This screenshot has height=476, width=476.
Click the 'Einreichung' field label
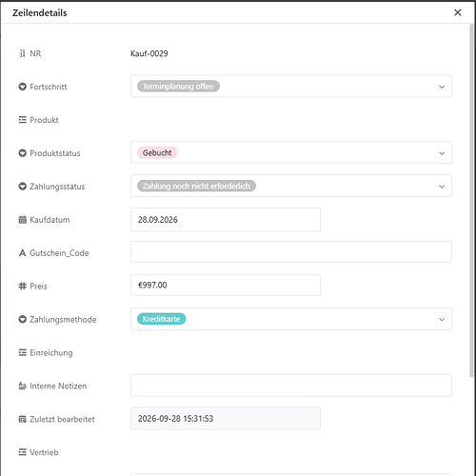pyautogui.click(x=51, y=353)
